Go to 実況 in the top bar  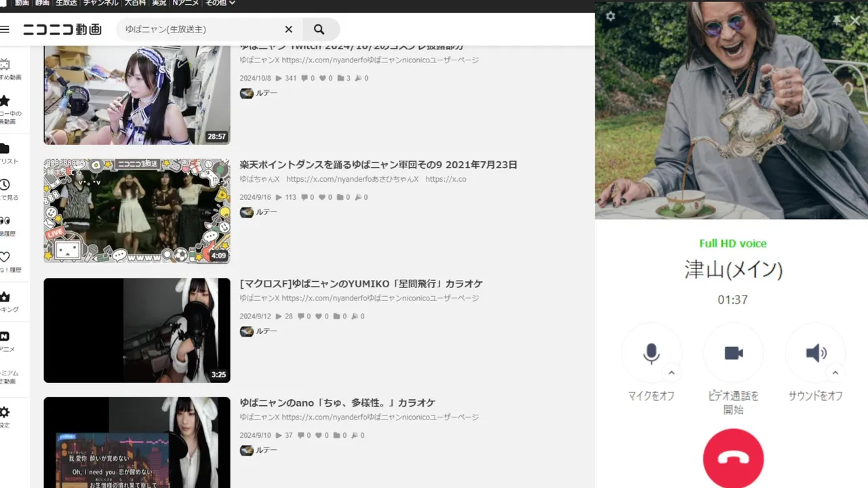[159, 3]
